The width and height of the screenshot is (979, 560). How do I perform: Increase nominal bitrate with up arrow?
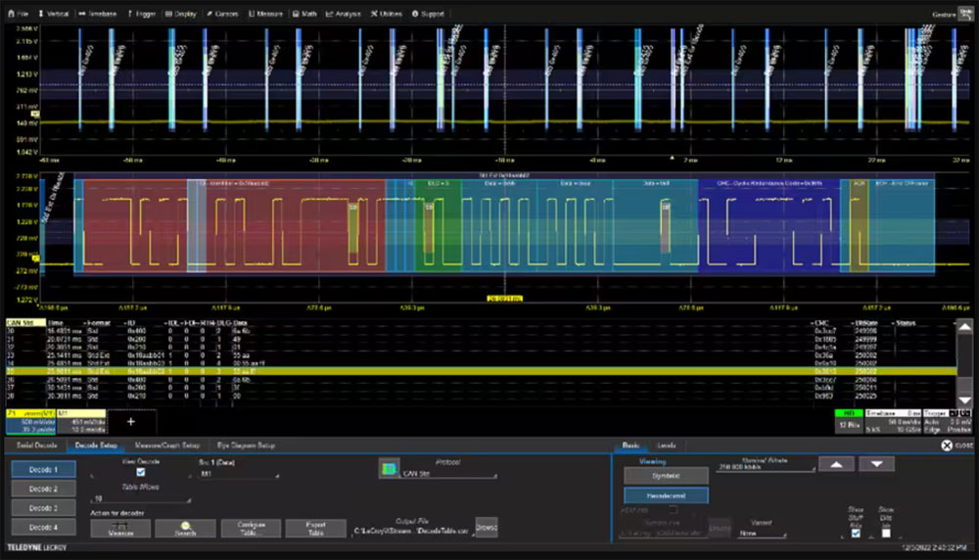[837, 464]
